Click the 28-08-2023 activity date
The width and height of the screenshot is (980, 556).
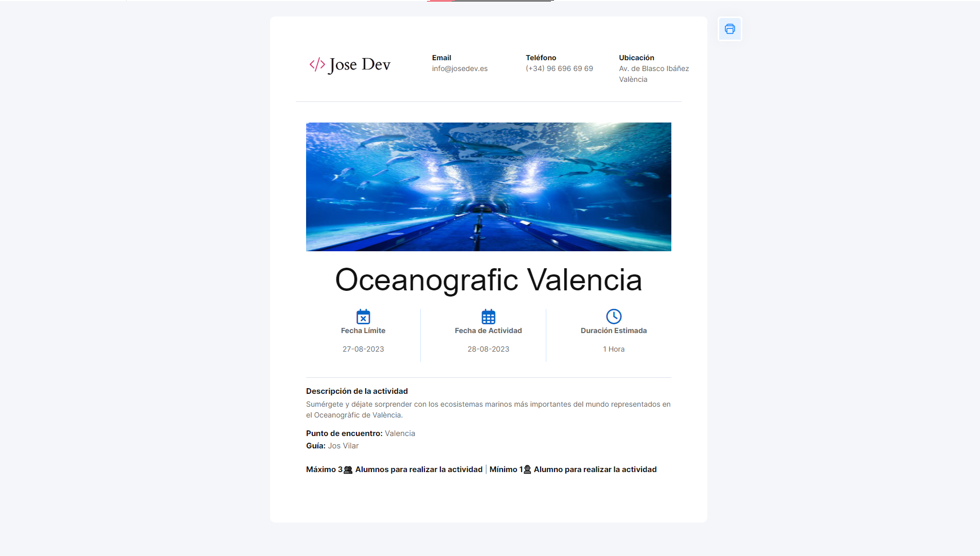pyautogui.click(x=488, y=349)
